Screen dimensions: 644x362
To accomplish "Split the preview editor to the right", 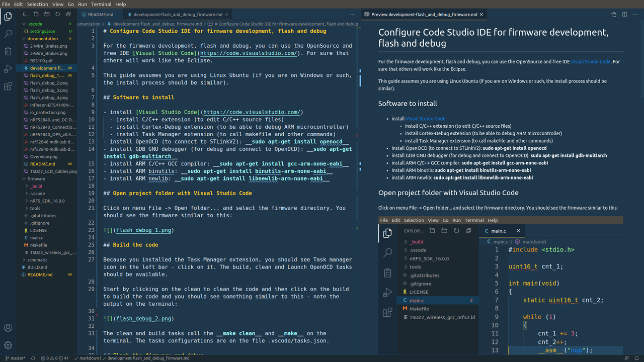I will pyautogui.click(x=624, y=15).
